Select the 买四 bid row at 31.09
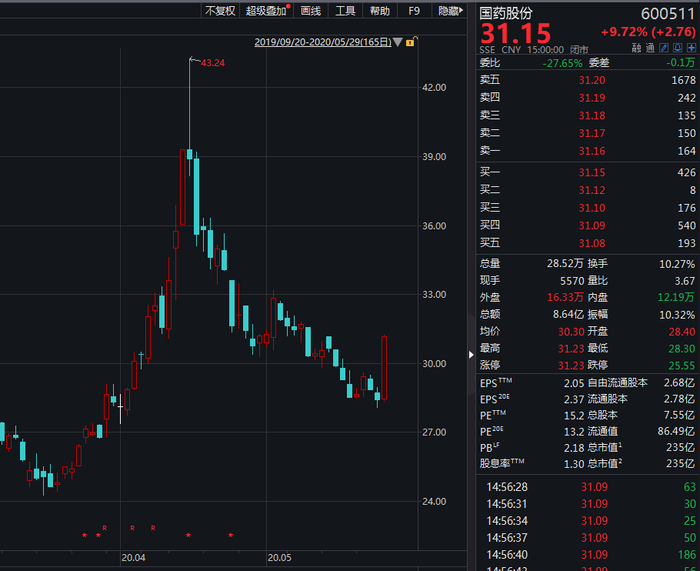The height and width of the screenshot is (571, 700). 588,225
